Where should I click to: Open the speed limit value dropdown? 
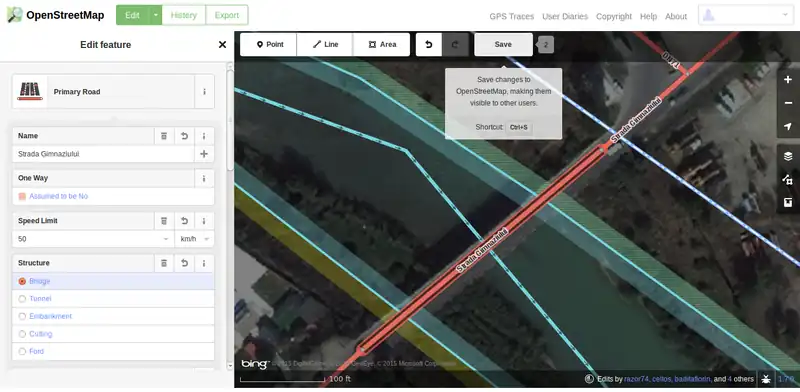(166, 239)
